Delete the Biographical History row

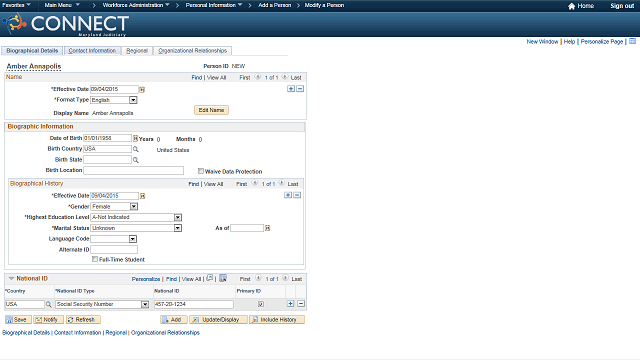click(297, 195)
